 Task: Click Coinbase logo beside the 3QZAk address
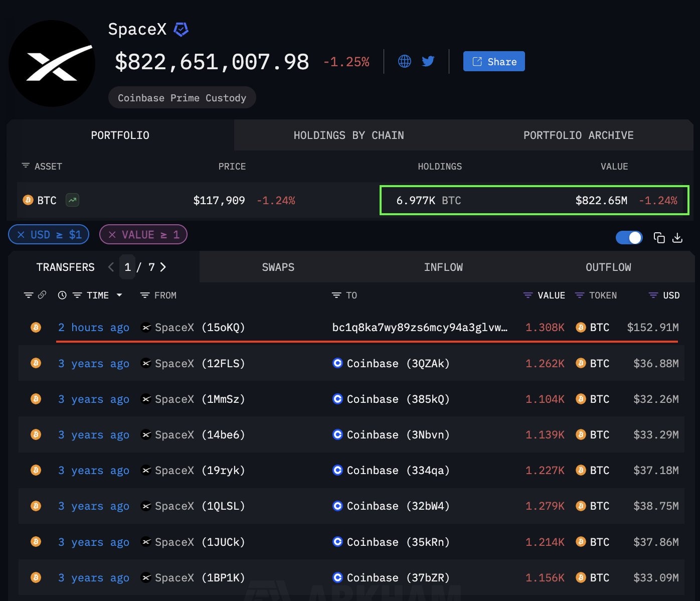pyautogui.click(x=338, y=363)
